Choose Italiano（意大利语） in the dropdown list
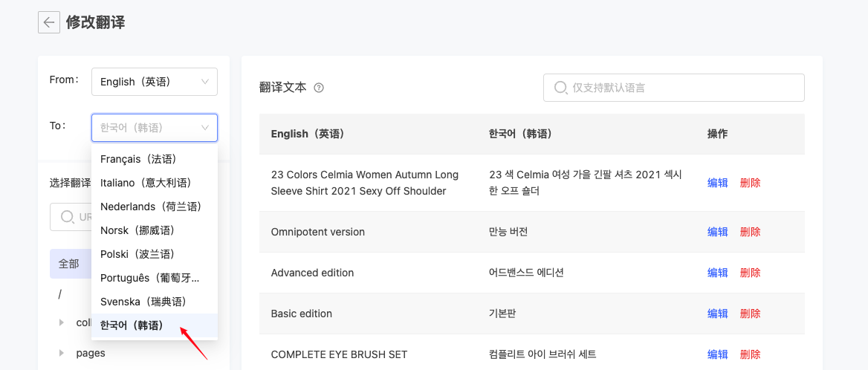The image size is (868, 370). click(x=146, y=183)
